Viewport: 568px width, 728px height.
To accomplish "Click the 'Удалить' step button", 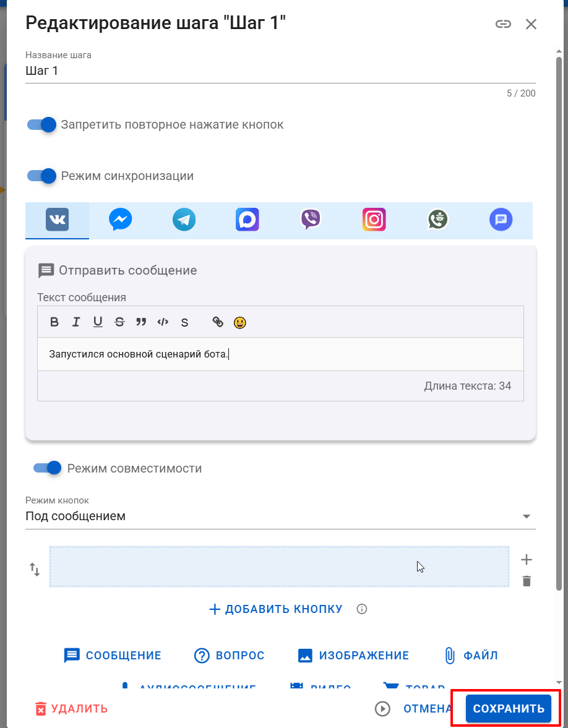I will click(71, 709).
